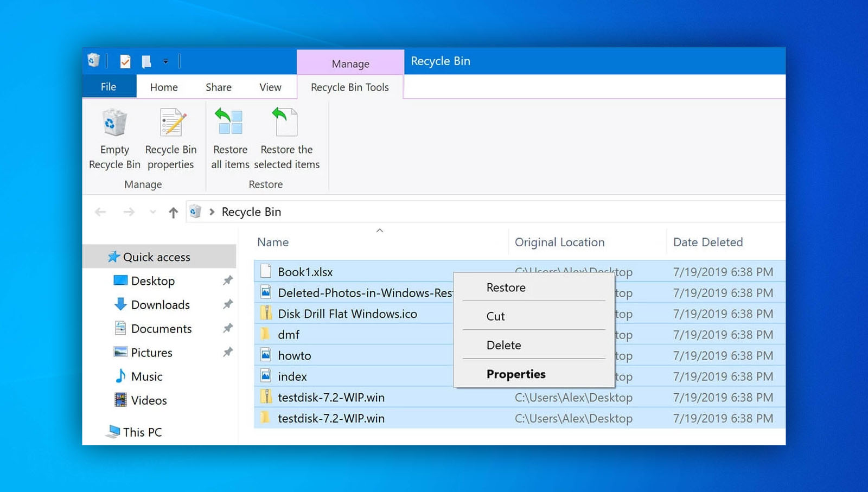The height and width of the screenshot is (492, 868).
Task: Click the Manage contextual tab header
Action: 350,63
